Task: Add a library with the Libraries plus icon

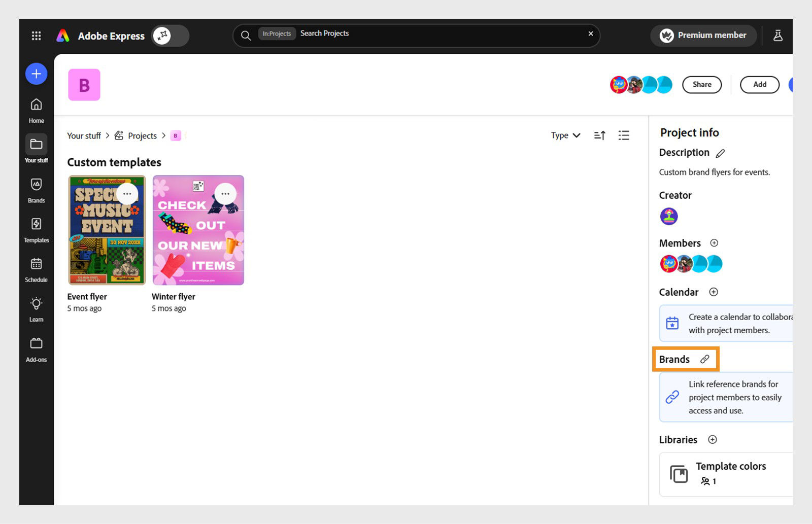Action: [x=713, y=440]
